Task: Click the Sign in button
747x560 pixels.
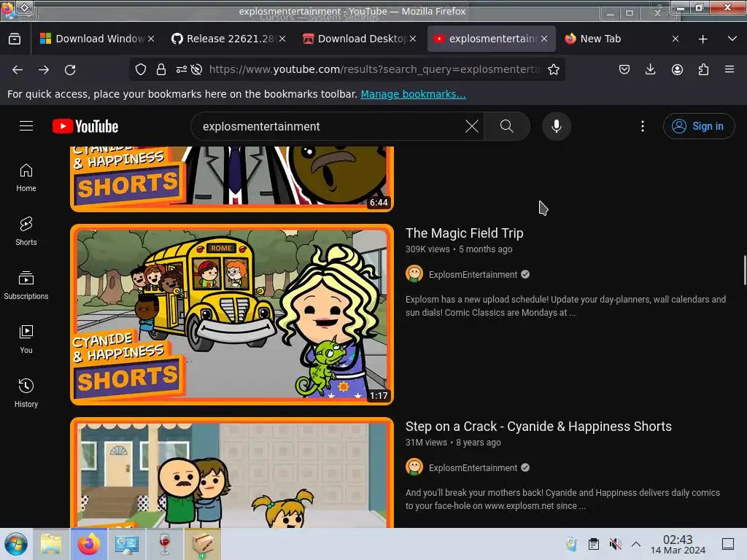Action: (698, 126)
